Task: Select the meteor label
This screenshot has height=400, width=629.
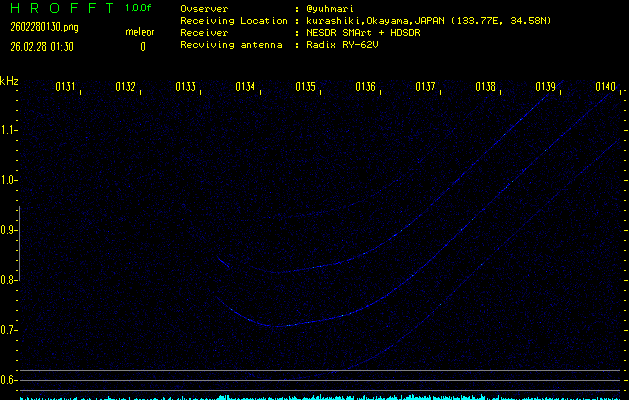Action: (x=139, y=32)
